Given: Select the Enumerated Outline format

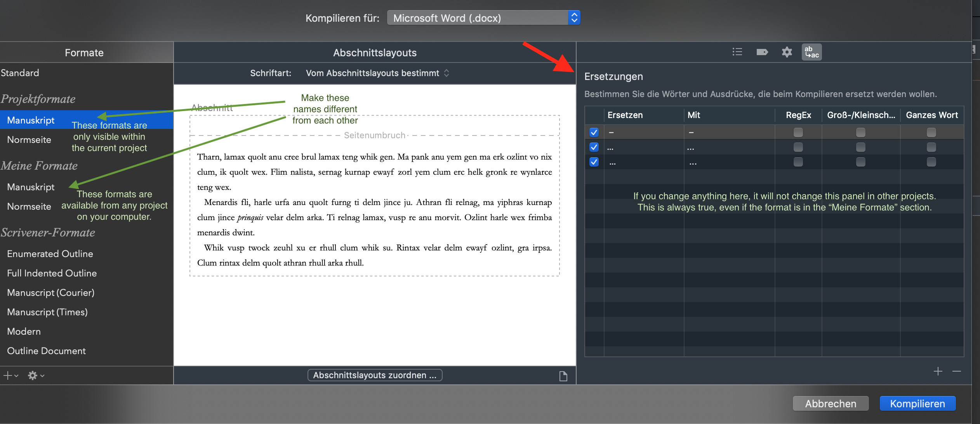Looking at the screenshot, I should coord(86,254).
